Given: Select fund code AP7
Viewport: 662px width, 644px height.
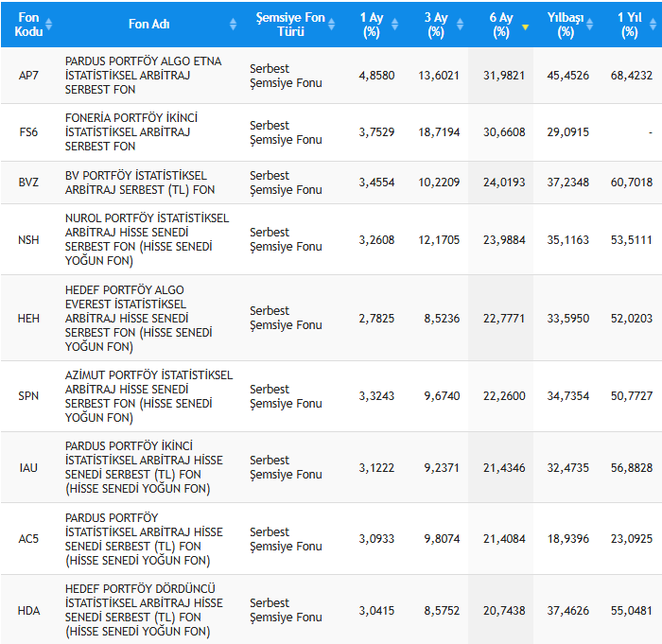Looking at the screenshot, I should [28, 76].
